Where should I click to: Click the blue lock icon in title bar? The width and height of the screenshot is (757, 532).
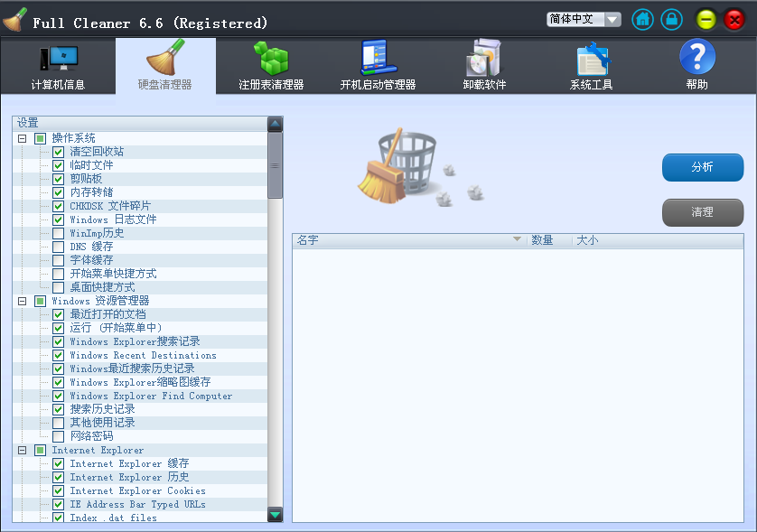point(671,20)
